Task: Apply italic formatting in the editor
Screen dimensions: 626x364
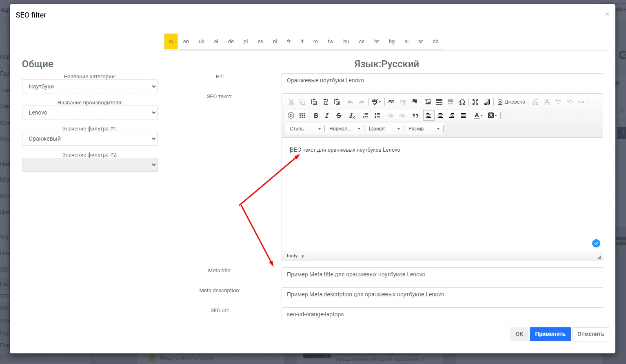Action: click(x=327, y=116)
